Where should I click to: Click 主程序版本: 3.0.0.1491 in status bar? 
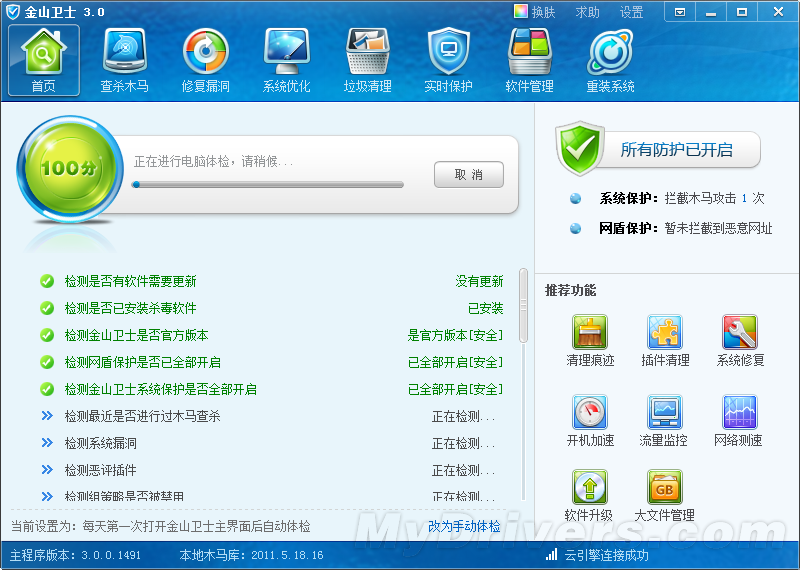pos(76,555)
